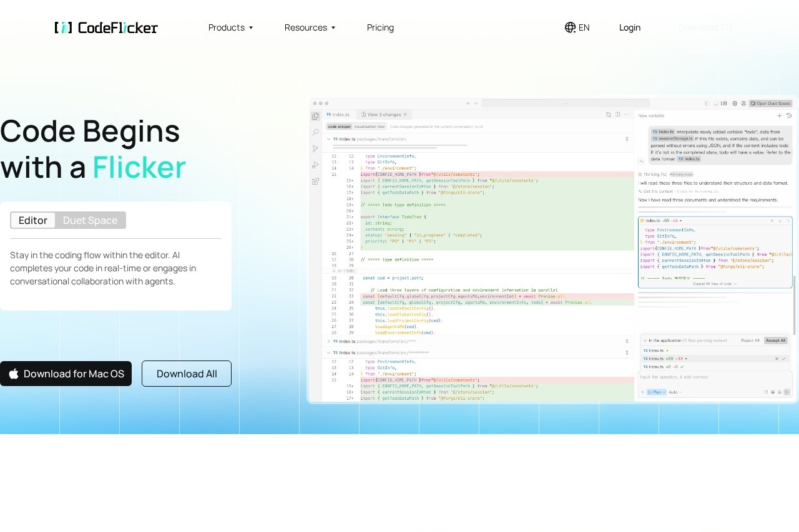Screen dimensions: 799x532
Task: Open the Pricing page
Action: coord(380,27)
